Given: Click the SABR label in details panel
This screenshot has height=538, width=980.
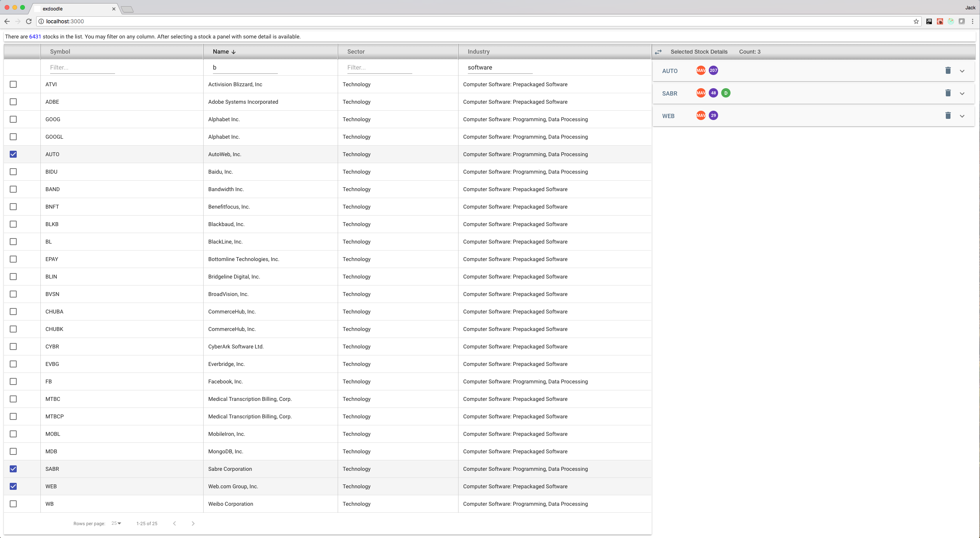Looking at the screenshot, I should [x=670, y=94].
